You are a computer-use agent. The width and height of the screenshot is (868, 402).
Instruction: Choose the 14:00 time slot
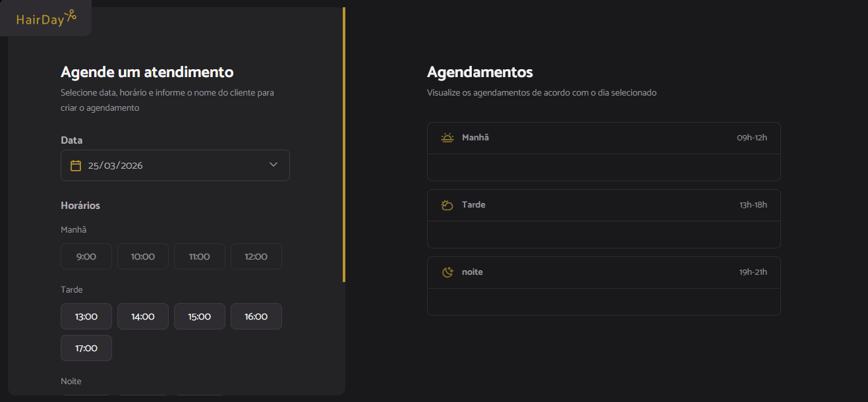coord(143,316)
